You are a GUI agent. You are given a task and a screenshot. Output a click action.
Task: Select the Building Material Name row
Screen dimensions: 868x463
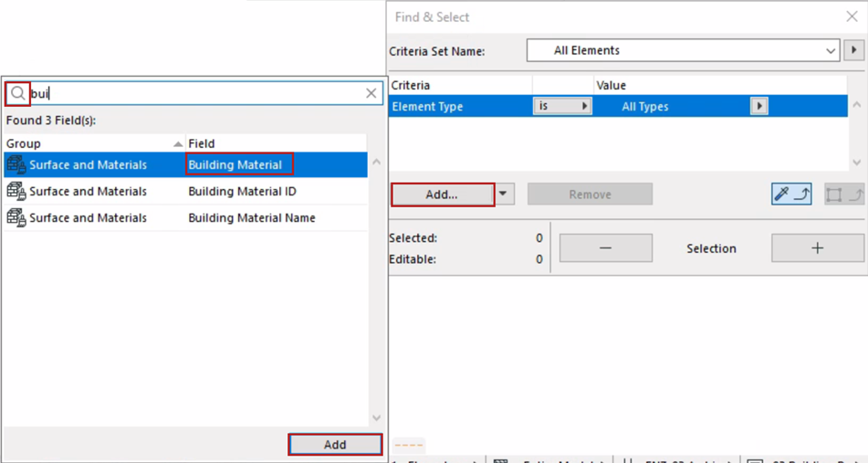click(185, 218)
